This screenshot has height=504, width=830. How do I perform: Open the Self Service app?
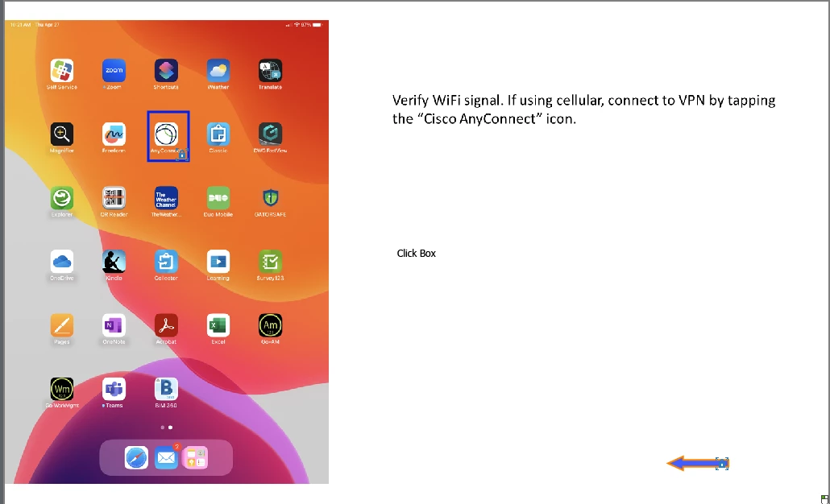pyautogui.click(x=62, y=71)
